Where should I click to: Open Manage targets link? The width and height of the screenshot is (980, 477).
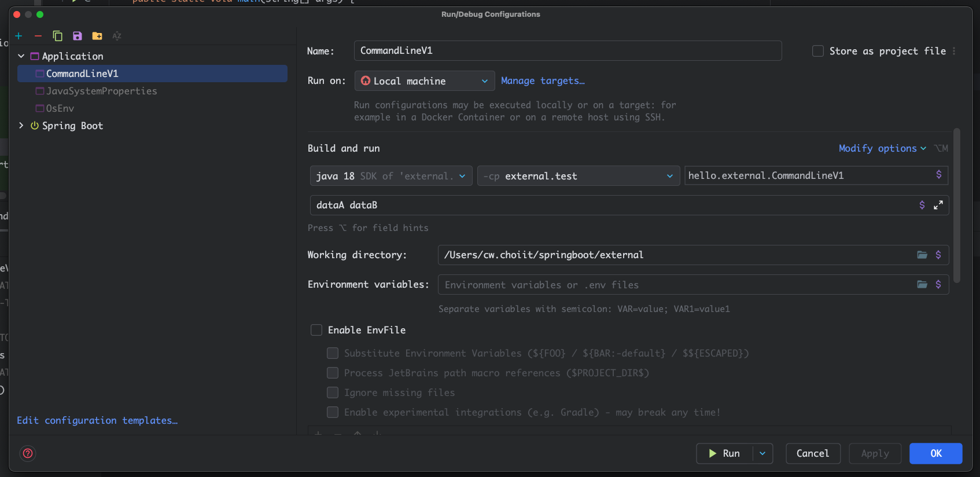pos(543,81)
